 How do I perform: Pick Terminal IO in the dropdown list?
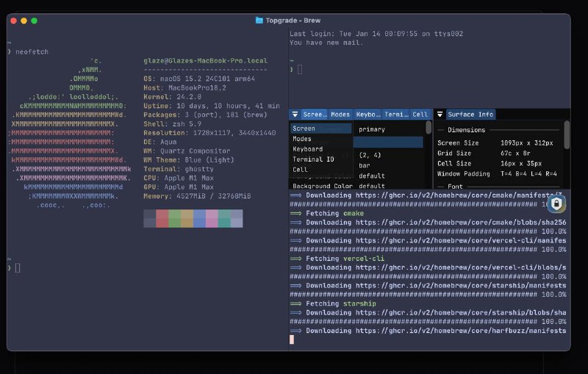pyautogui.click(x=313, y=159)
